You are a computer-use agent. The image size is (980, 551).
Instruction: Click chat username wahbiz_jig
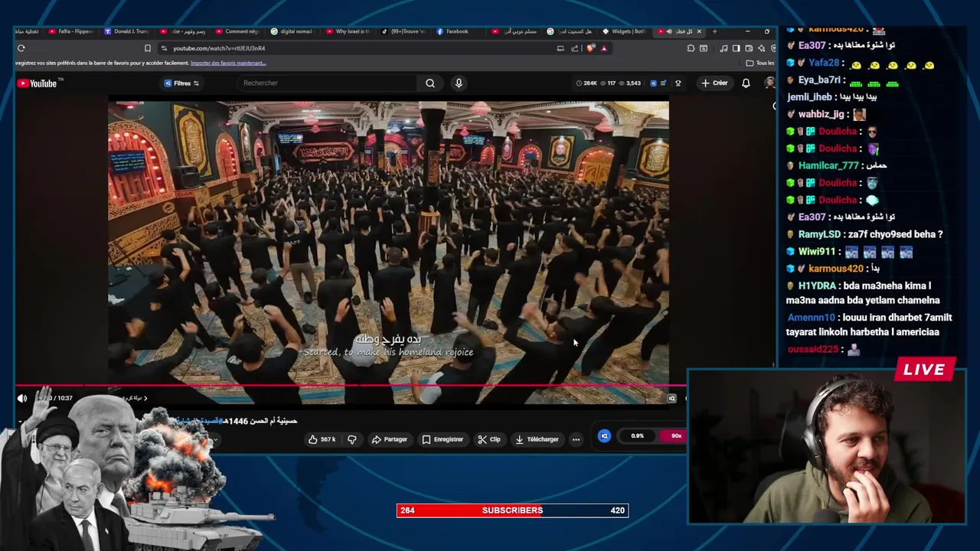pyautogui.click(x=822, y=114)
